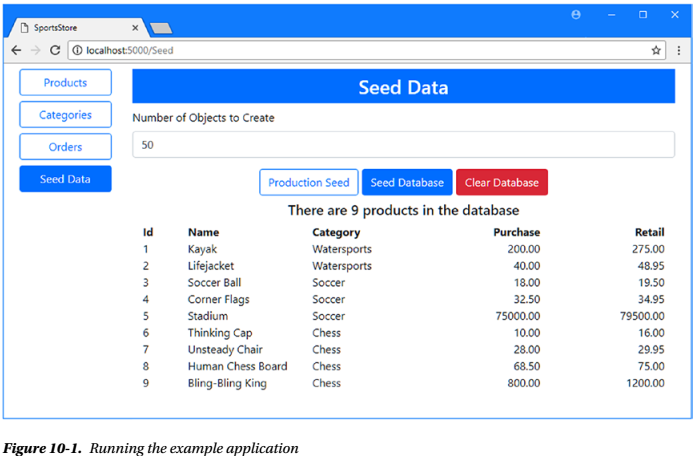Screen dimensions: 697x456
Task: Click the red Clear Database button
Action: pyautogui.click(x=501, y=183)
